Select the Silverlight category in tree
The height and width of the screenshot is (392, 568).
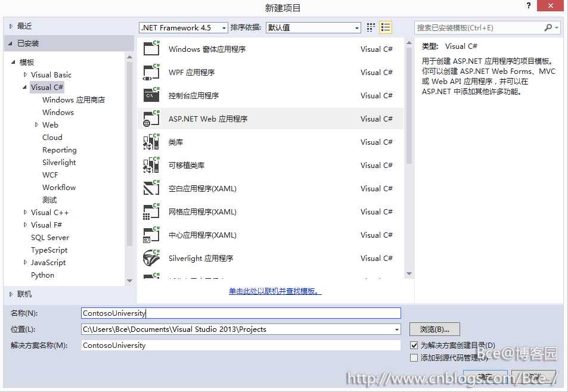click(59, 162)
